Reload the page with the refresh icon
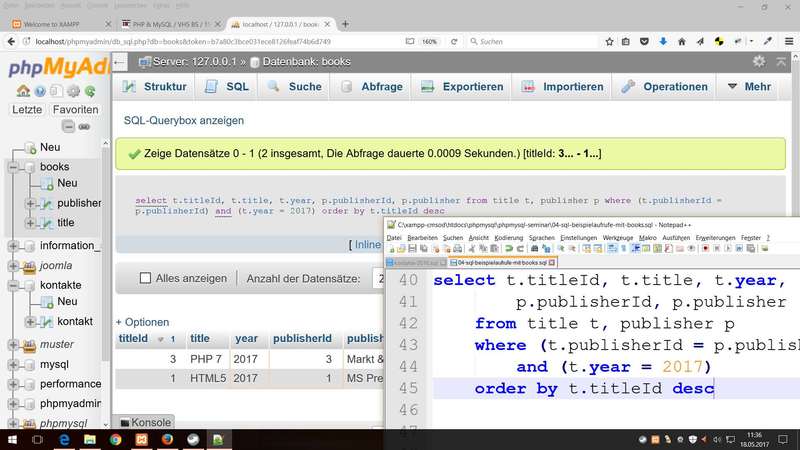 point(453,42)
